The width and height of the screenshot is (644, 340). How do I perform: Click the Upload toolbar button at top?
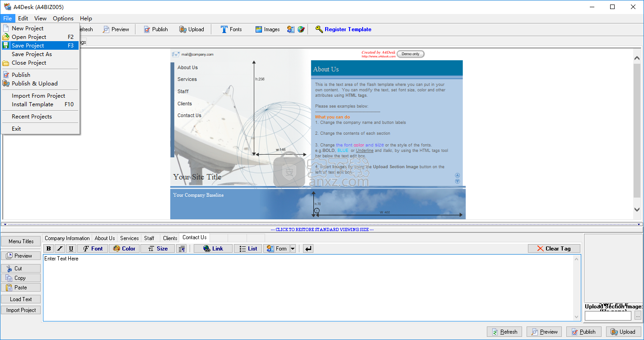point(191,29)
